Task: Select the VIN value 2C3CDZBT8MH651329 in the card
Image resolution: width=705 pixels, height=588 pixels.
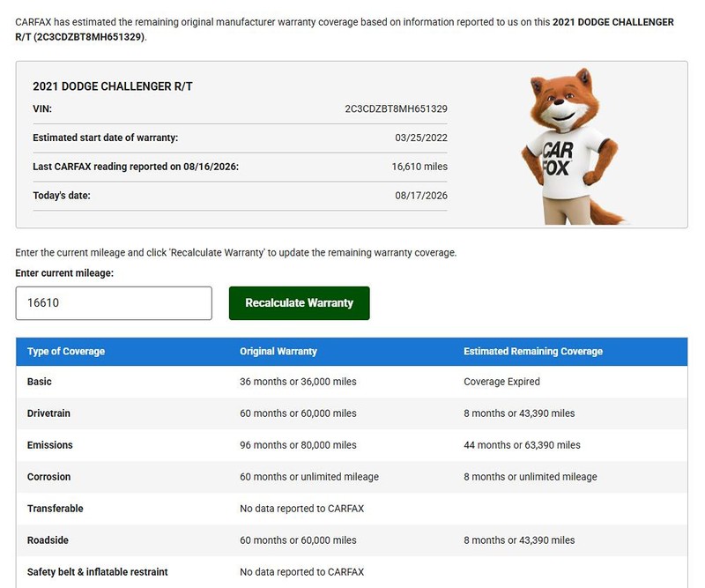Action: tap(396, 108)
